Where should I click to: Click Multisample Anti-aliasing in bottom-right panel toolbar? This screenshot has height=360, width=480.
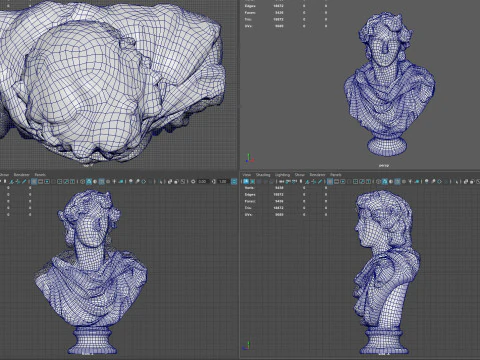click(x=439, y=182)
